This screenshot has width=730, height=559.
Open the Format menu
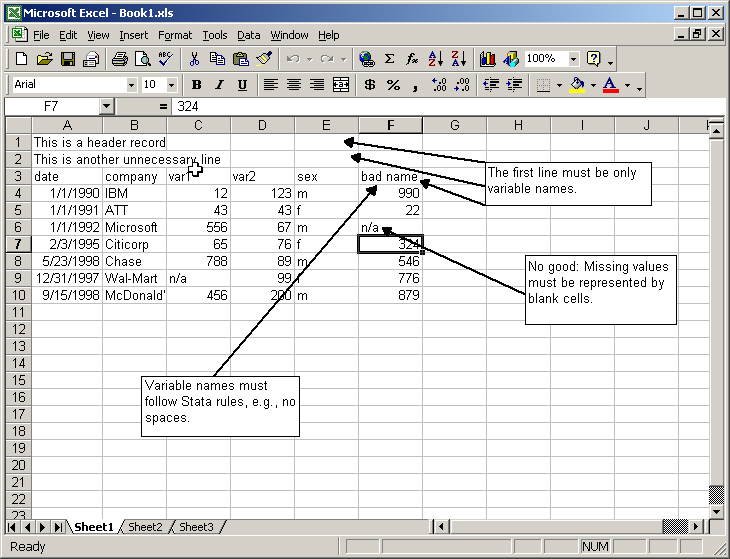click(x=175, y=35)
